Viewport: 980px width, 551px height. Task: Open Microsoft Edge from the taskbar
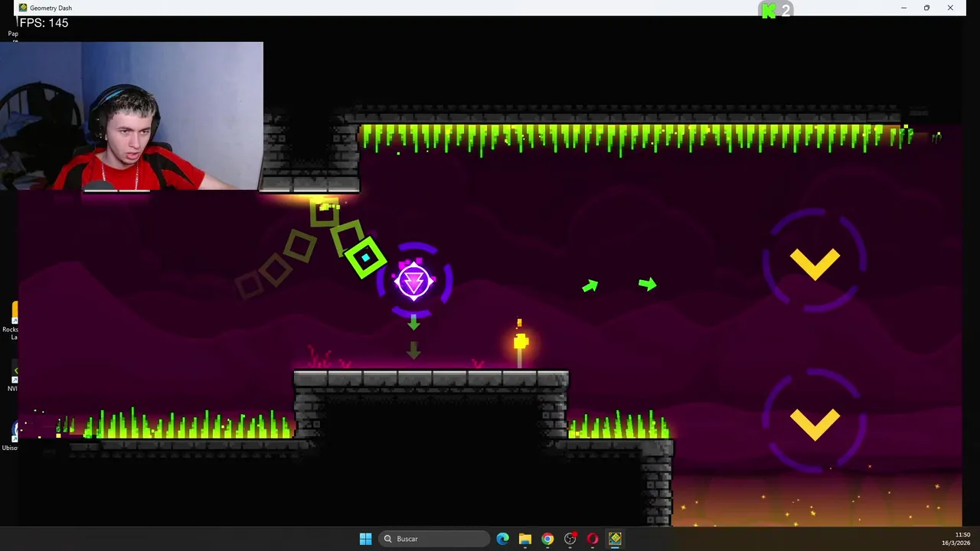pyautogui.click(x=502, y=539)
